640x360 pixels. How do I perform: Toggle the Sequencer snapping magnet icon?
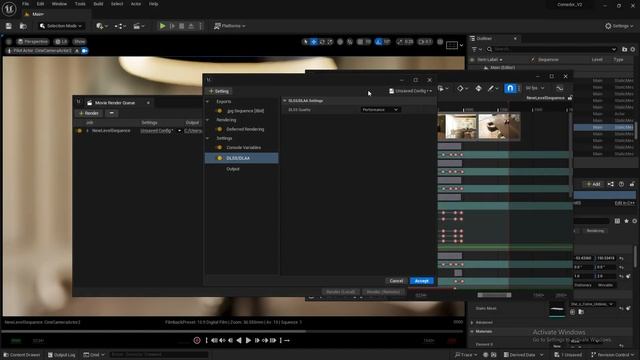click(510, 88)
